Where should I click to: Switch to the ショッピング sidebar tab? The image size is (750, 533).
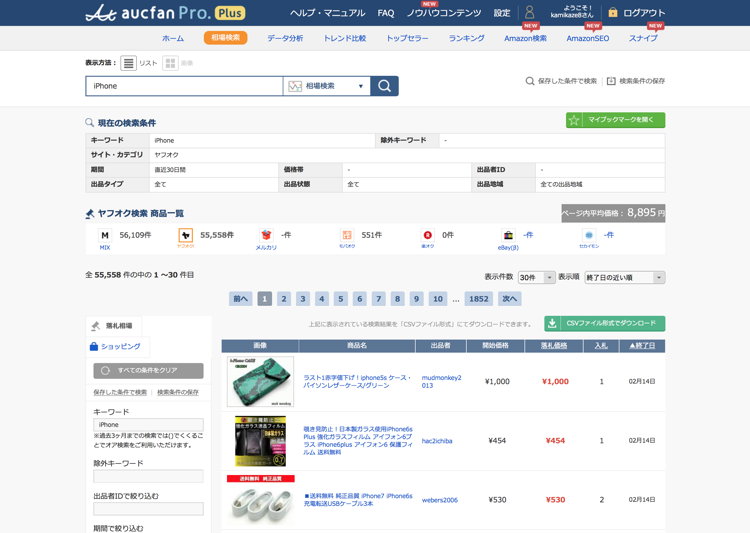(116, 346)
